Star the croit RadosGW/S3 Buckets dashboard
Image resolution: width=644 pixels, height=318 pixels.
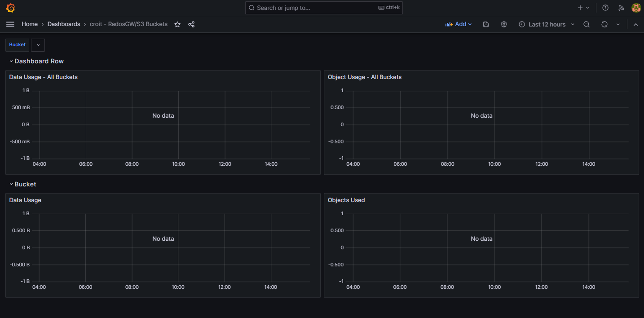[x=177, y=24]
